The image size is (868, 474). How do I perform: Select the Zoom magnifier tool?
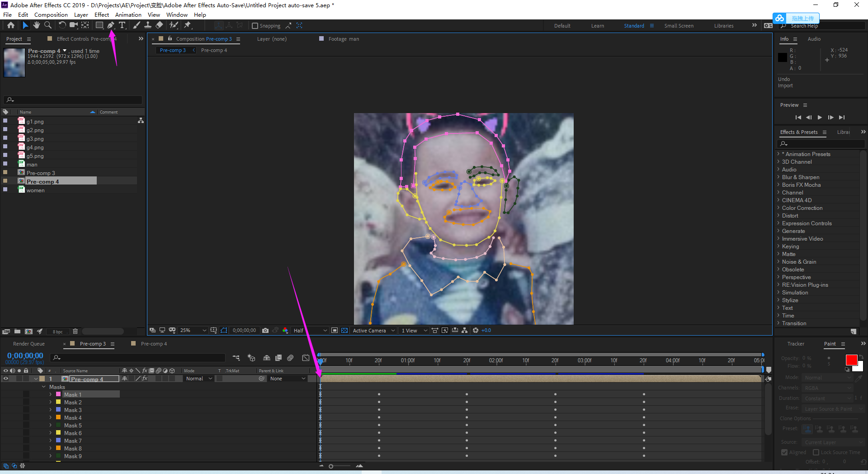[48, 25]
